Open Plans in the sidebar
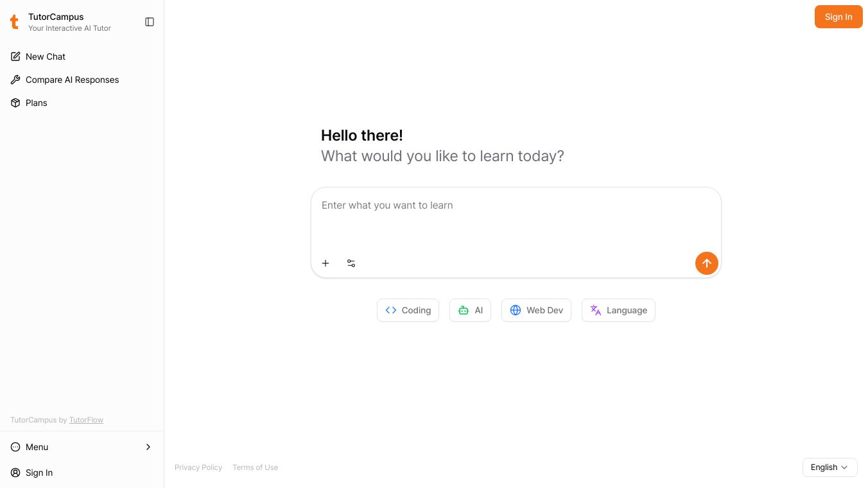 [x=37, y=103]
